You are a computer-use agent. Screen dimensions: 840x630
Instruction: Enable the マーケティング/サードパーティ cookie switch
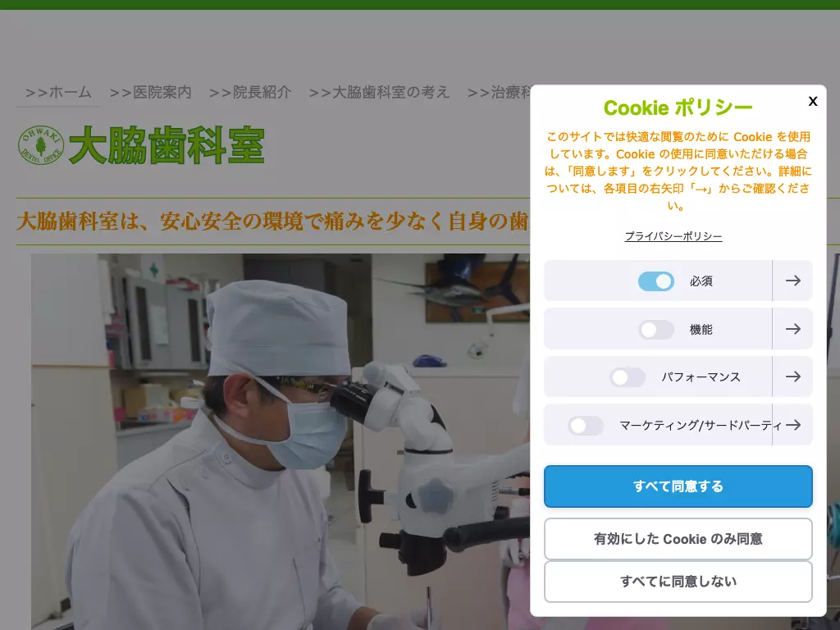[586, 426]
